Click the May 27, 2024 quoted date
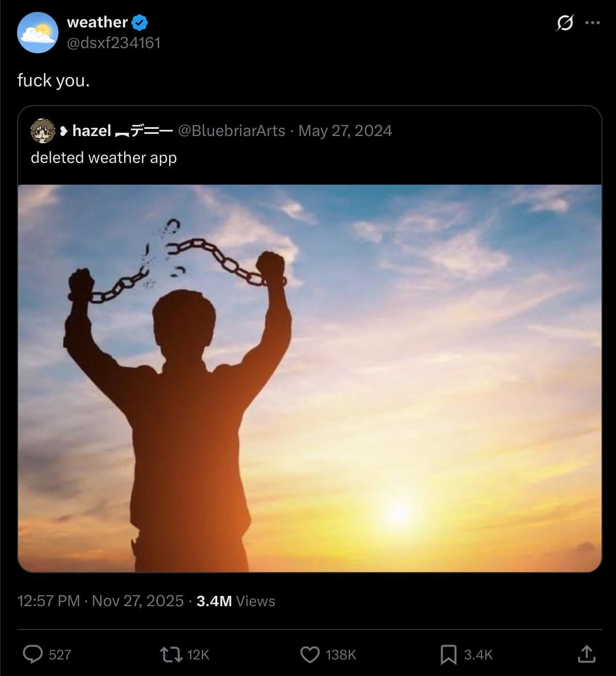 (x=345, y=131)
